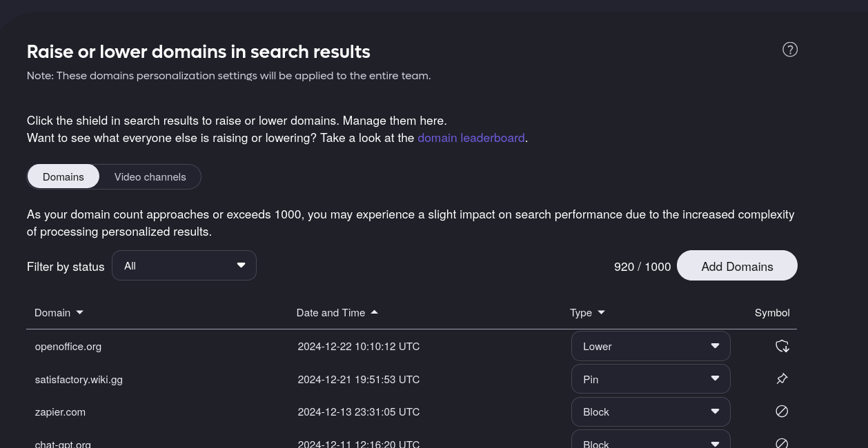This screenshot has height=448, width=868.
Task: Click the Lower shield symbol for openoffice.org
Action: 782,346
